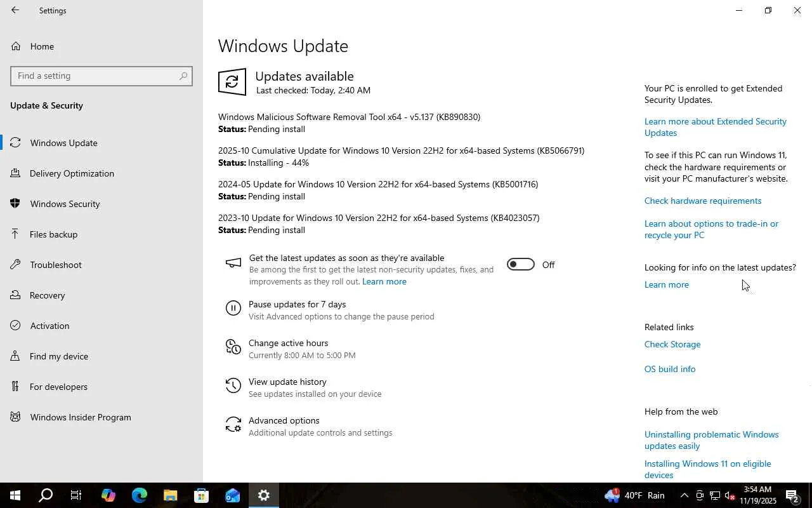Click Learn more under latest updates info
The height and width of the screenshot is (508, 812).
[x=667, y=284]
